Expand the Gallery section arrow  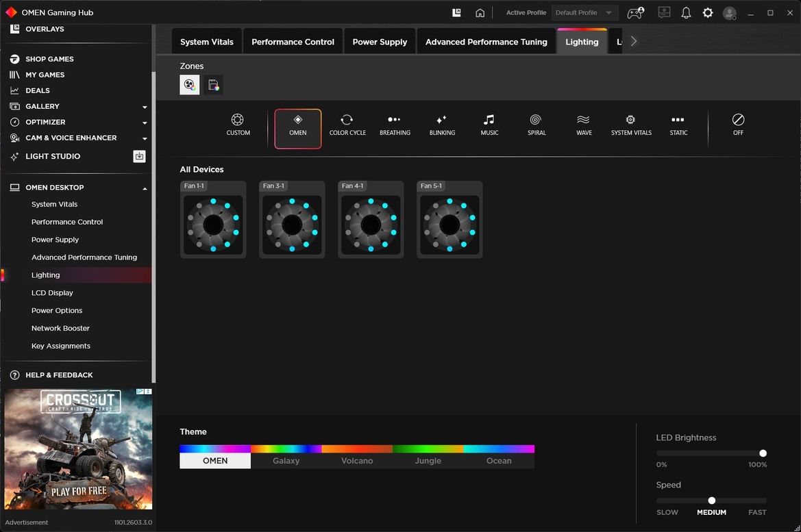tap(145, 107)
